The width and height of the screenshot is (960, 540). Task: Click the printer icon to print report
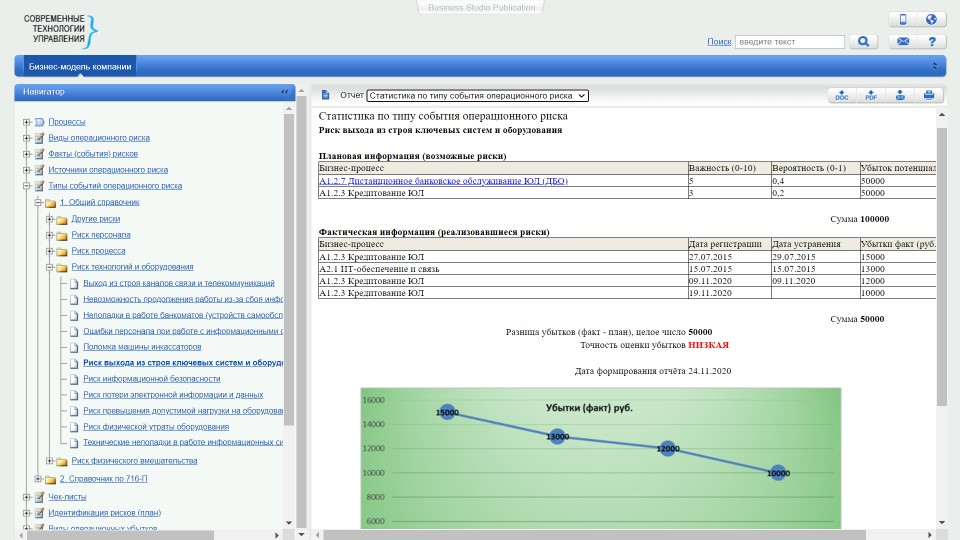(x=929, y=96)
